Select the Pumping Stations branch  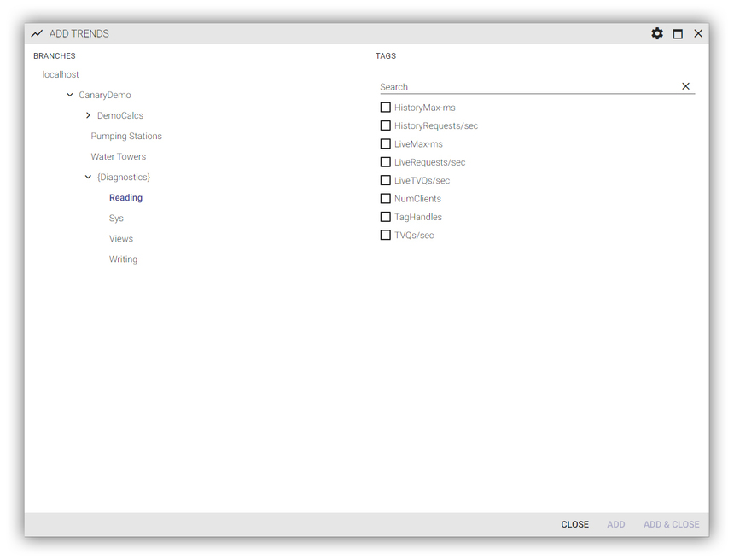coord(125,136)
